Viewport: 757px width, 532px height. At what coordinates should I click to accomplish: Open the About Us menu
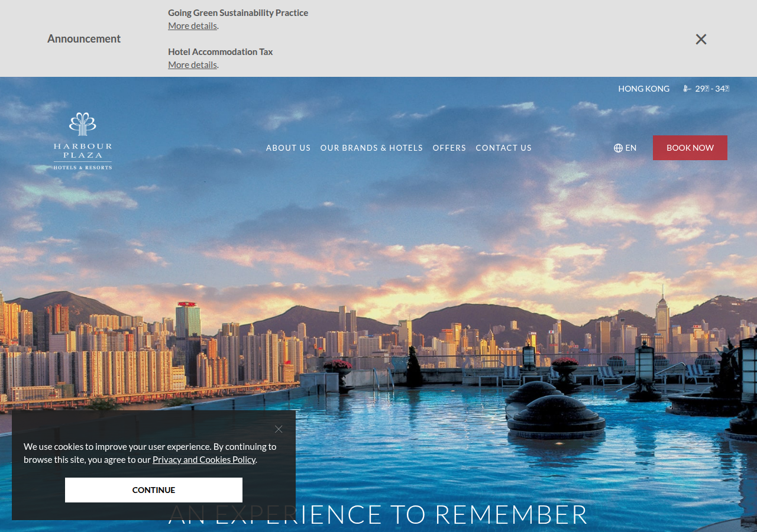(288, 148)
